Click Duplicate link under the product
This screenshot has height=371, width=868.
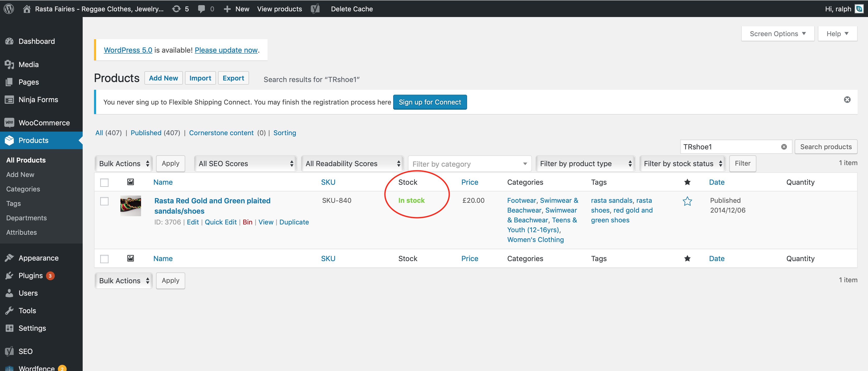294,222
